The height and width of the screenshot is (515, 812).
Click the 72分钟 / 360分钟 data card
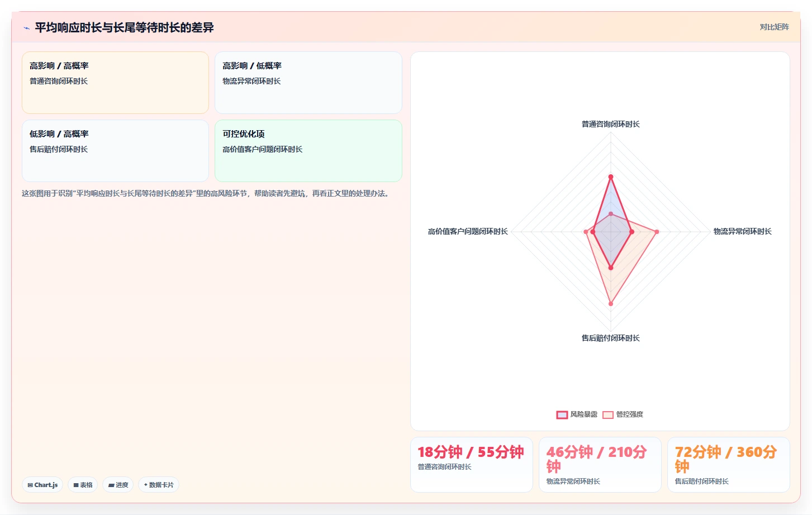point(729,465)
